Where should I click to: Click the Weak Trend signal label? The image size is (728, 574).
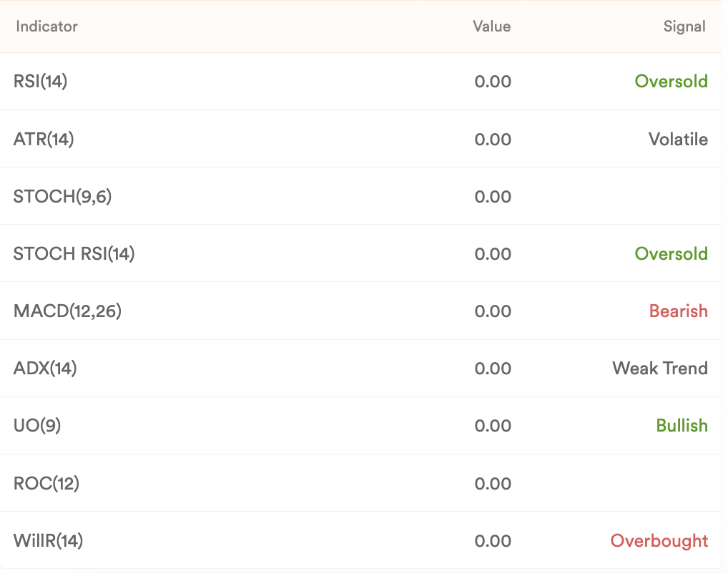pos(660,368)
